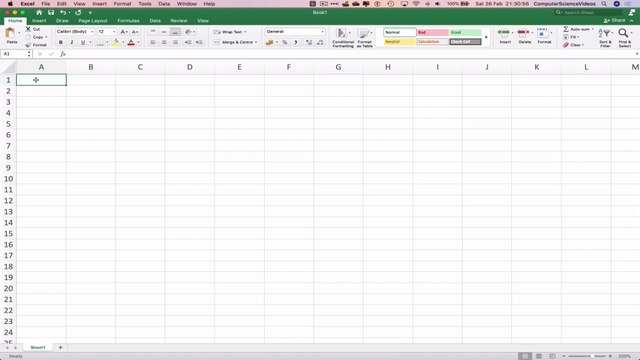
Task: Expand the Wrap Text dropdown arrow
Action: click(x=245, y=32)
